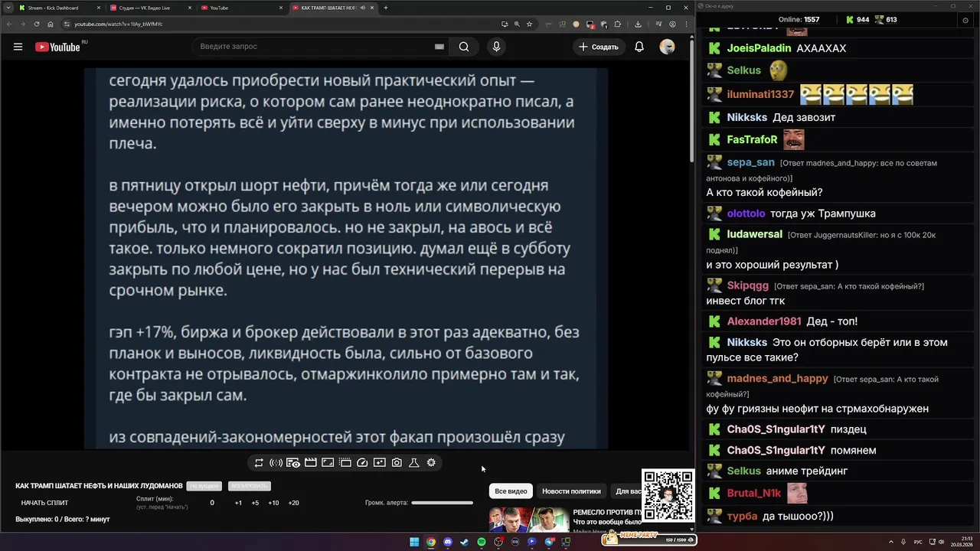Screen dimensions: 980x551
Task: Click the speedometer icon in overlay toolbar
Action: [x=362, y=463]
